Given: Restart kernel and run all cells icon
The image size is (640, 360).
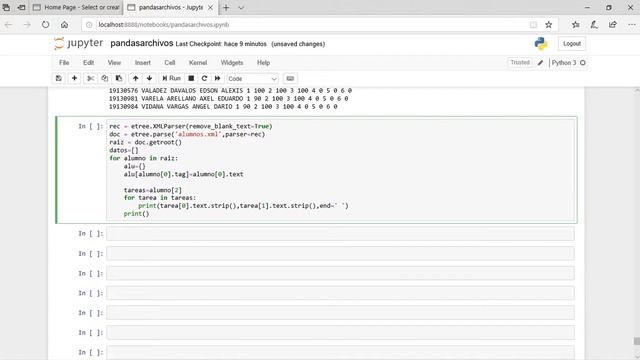Looking at the screenshot, I should (x=218, y=78).
